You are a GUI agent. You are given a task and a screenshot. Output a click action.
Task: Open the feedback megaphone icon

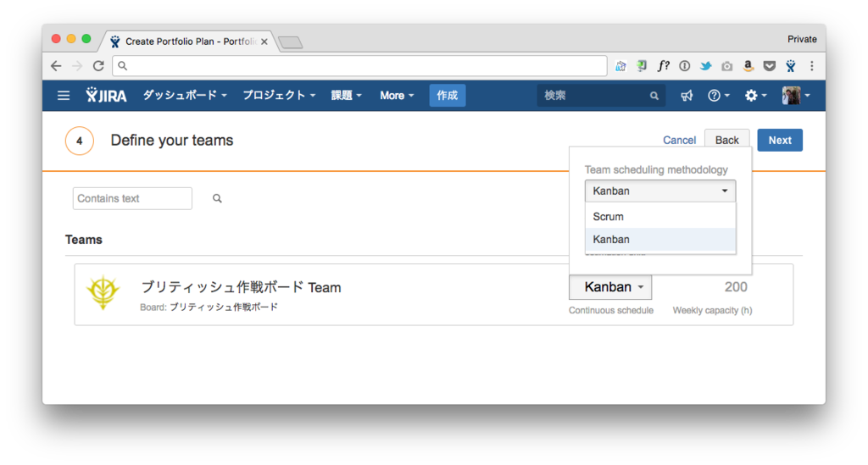pos(687,96)
